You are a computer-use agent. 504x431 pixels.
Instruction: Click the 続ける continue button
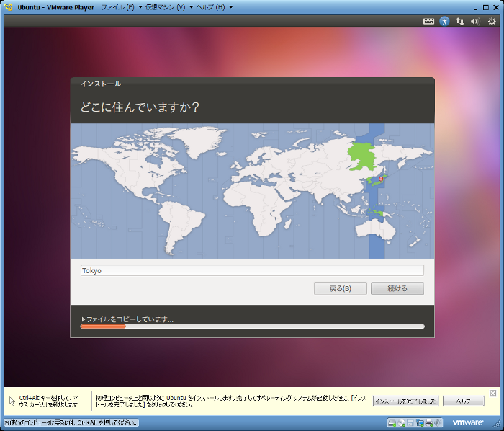(397, 288)
